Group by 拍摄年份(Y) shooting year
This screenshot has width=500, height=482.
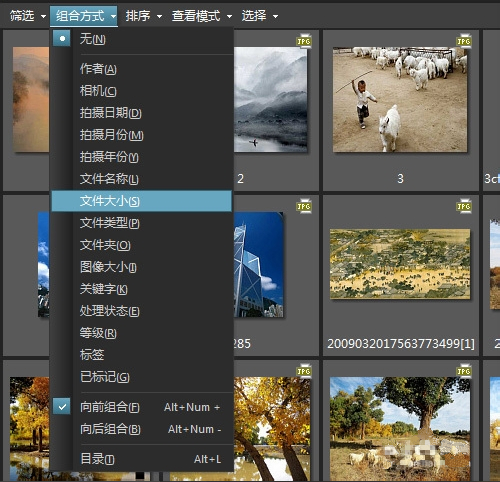(142, 157)
